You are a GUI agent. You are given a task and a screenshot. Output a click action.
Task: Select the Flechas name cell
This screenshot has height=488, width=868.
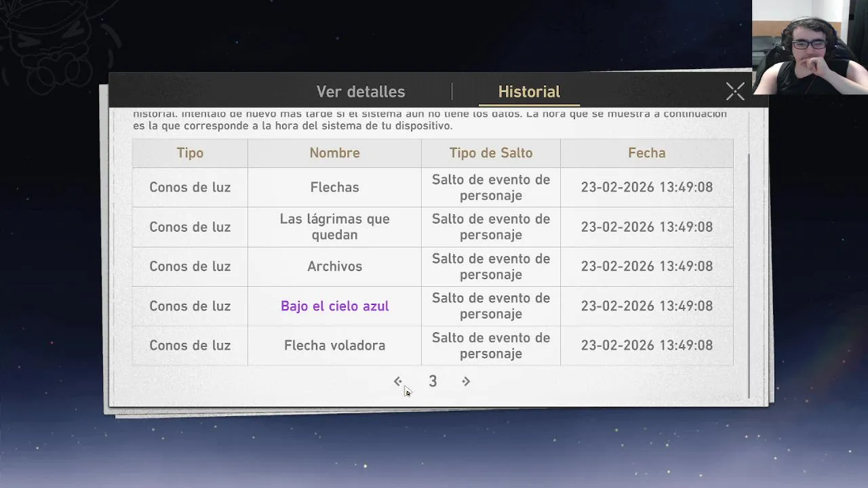(334, 187)
